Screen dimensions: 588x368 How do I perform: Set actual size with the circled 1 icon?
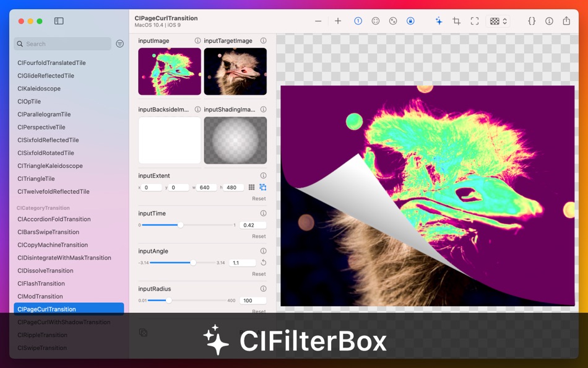click(x=358, y=21)
